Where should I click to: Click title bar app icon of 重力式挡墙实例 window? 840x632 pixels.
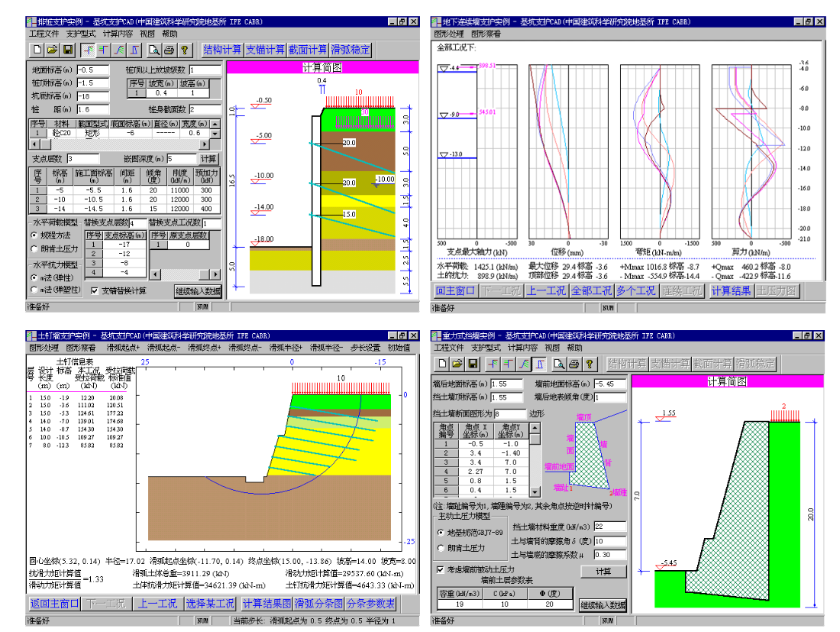coord(436,335)
